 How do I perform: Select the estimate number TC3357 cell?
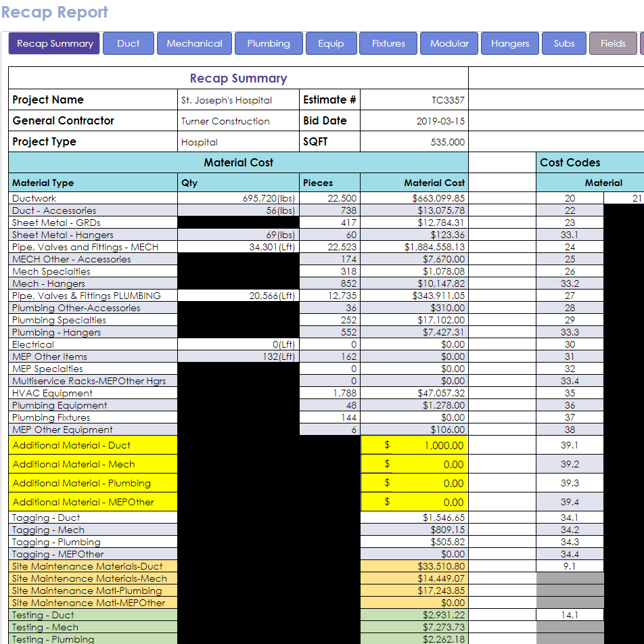[x=414, y=100]
